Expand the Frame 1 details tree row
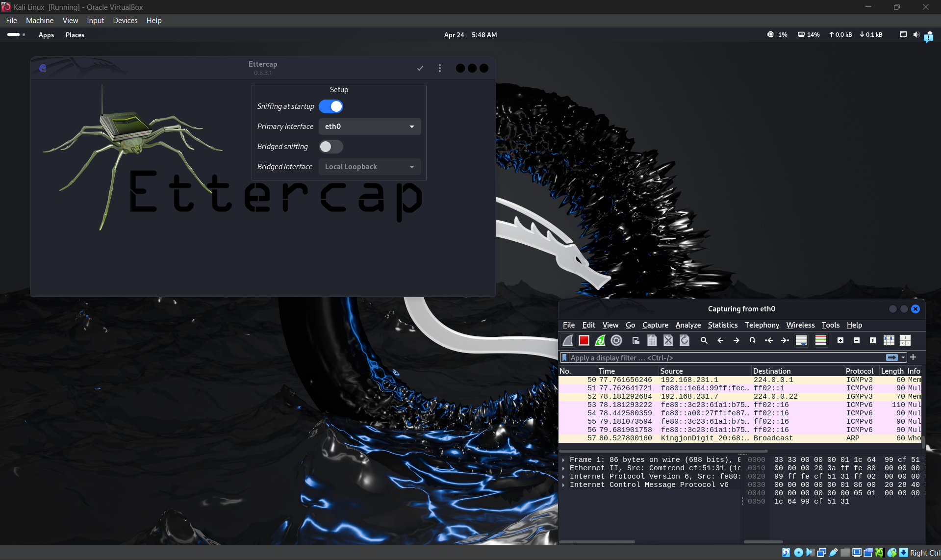The height and width of the screenshot is (560, 941). 563,460
